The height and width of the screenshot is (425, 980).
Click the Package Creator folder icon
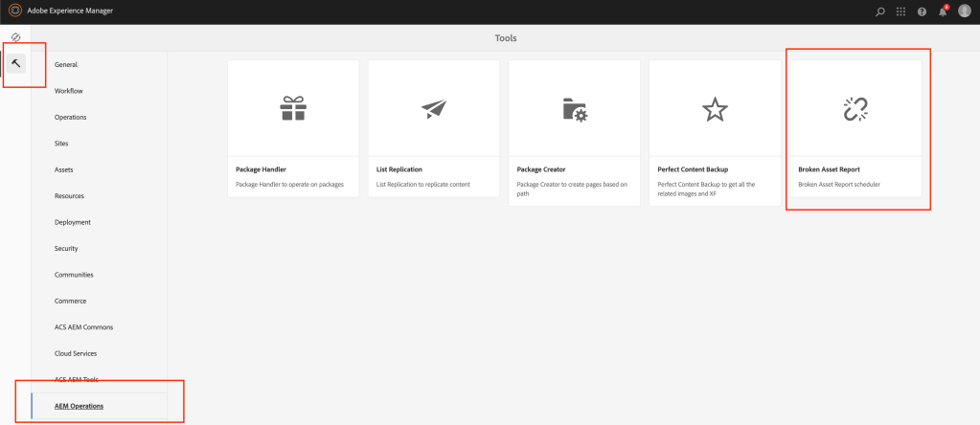[x=574, y=109]
